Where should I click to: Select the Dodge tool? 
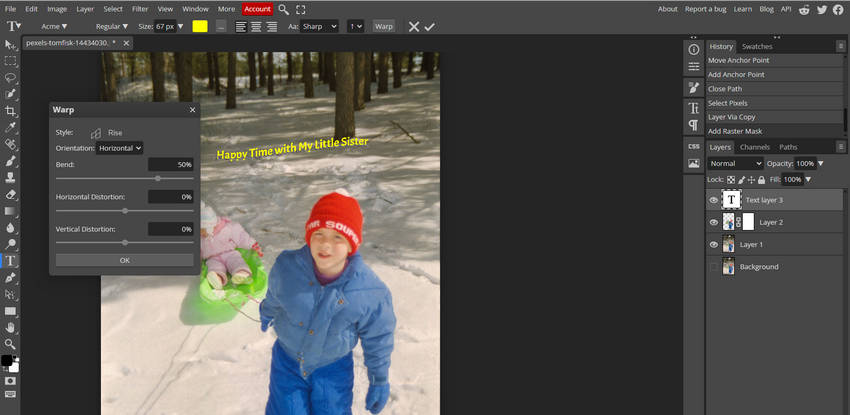(x=10, y=244)
